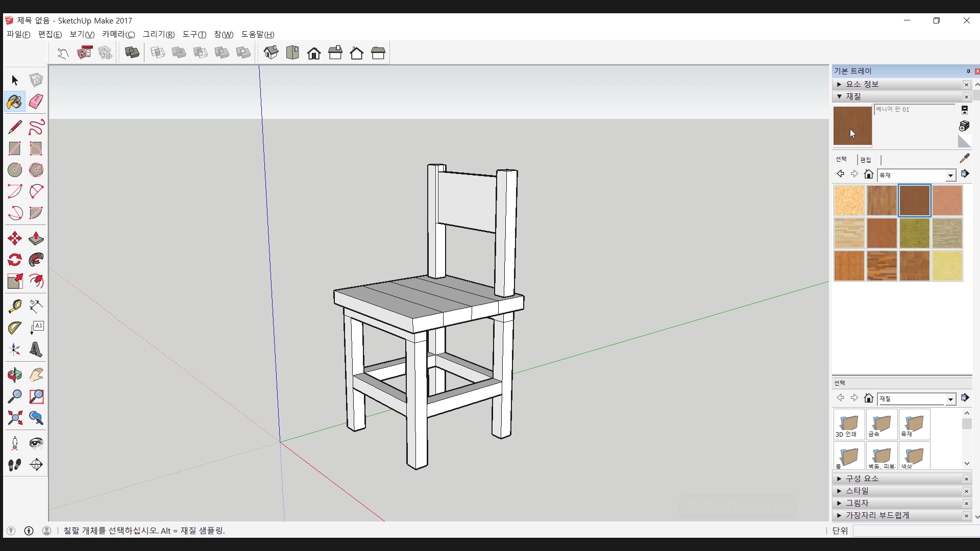The width and height of the screenshot is (980, 551).
Task: Select the yellow-green wood material swatch
Action: coord(914,233)
